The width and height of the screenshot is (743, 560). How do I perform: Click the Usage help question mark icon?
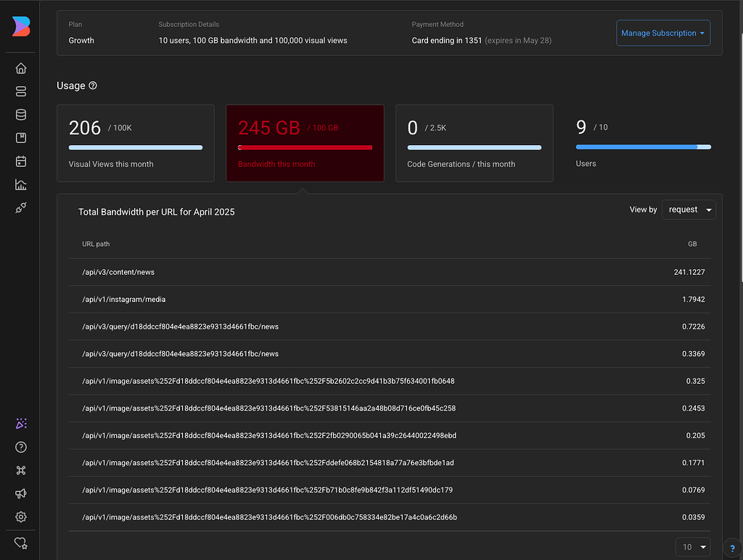point(93,86)
